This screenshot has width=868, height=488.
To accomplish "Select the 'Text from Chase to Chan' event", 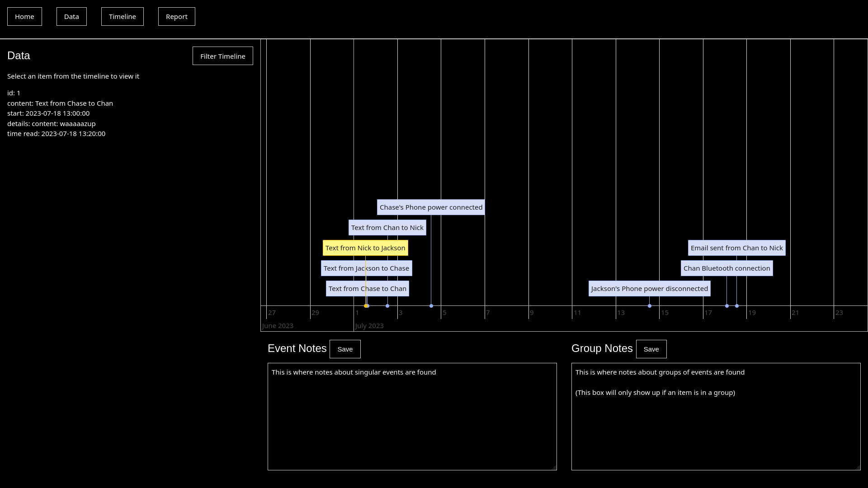I will [368, 289].
